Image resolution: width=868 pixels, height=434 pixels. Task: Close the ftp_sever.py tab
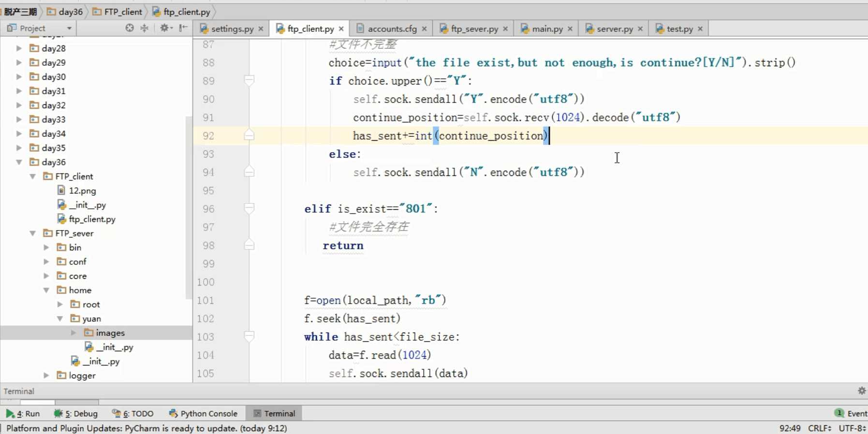[x=506, y=29]
